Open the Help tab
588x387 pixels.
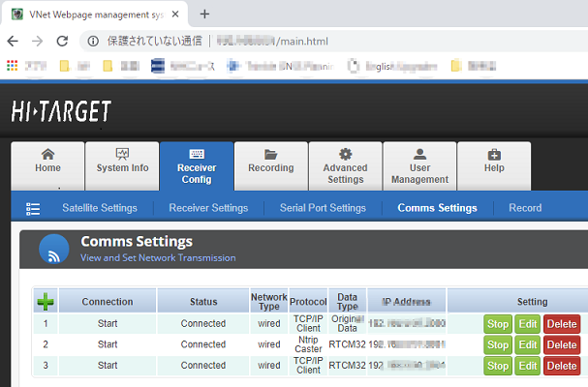click(494, 162)
